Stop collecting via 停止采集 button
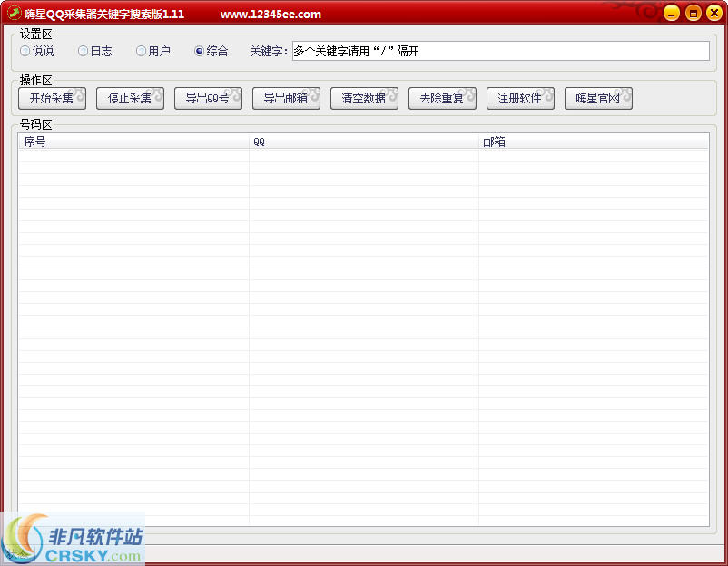728x566 pixels. [130, 98]
